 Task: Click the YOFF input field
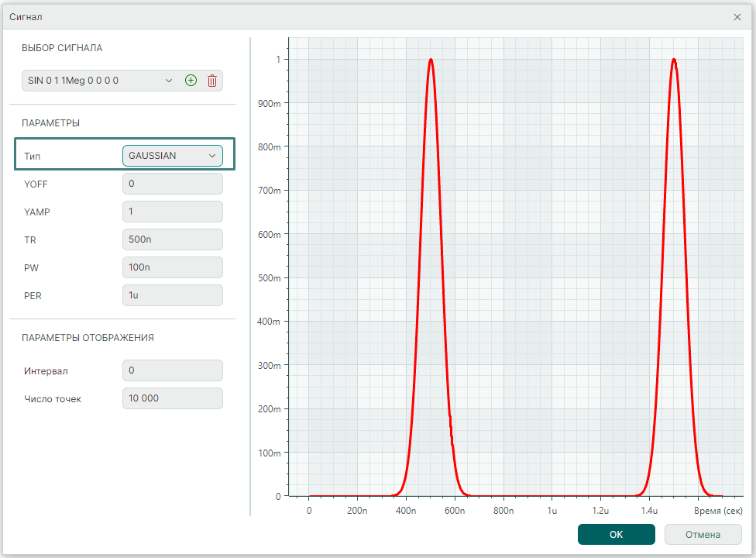172,184
